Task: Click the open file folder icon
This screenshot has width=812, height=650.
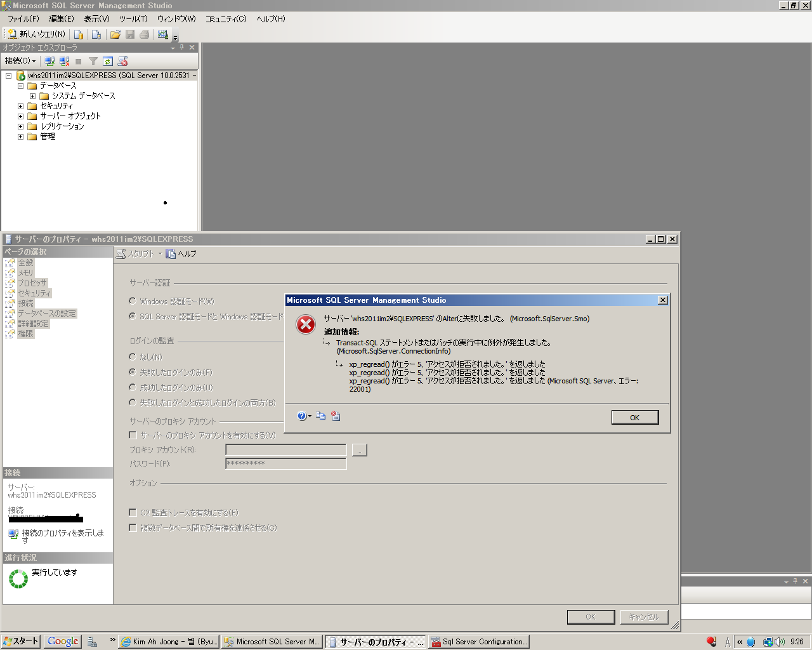Action: click(115, 34)
